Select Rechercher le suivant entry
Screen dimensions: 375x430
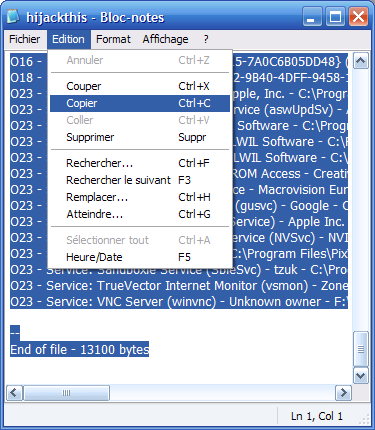140,180
